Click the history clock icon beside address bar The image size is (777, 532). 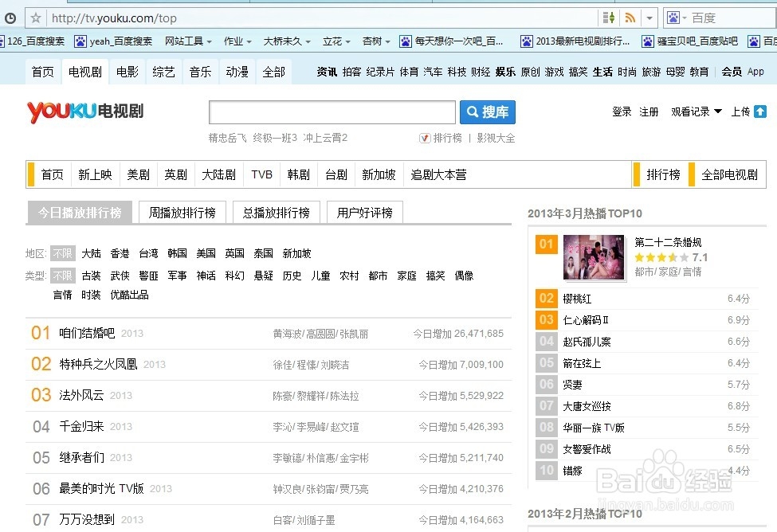(x=10, y=18)
